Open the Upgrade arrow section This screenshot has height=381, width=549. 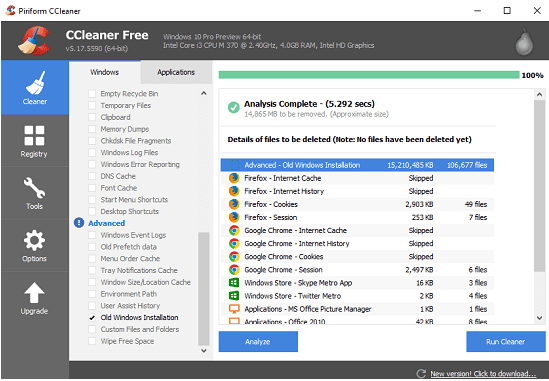point(35,298)
